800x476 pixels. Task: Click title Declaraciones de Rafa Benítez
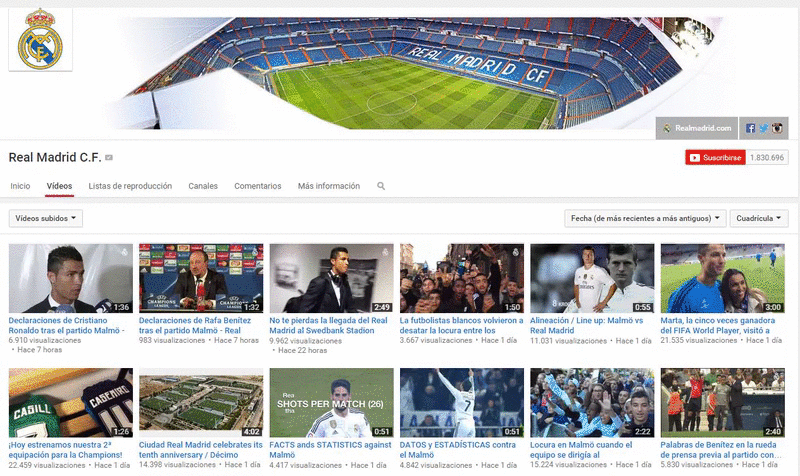point(195,325)
